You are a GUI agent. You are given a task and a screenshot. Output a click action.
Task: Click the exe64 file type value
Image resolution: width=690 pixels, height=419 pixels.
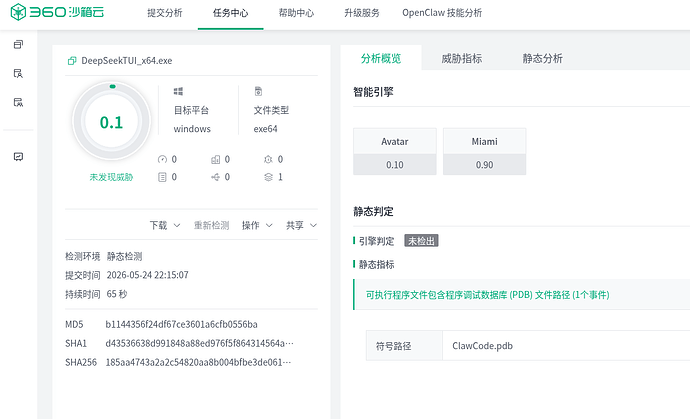[x=265, y=129]
